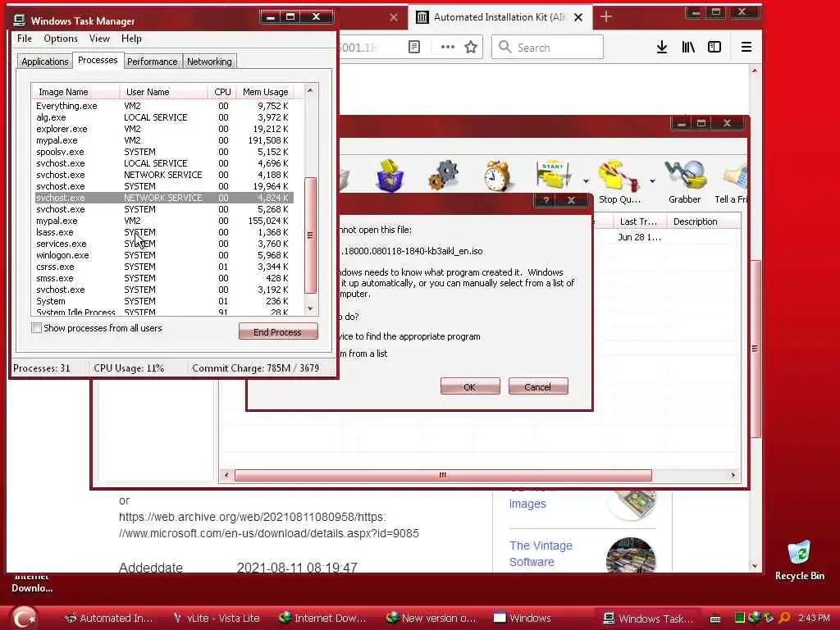Expand the Stop Queue dropdown arrow
Image resolution: width=840 pixels, height=630 pixels.
[652, 181]
